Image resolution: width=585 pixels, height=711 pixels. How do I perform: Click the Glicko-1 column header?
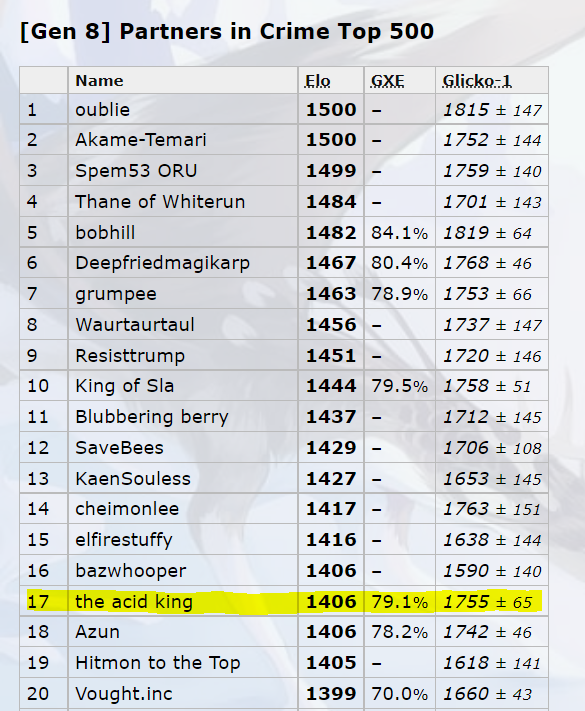click(x=477, y=81)
